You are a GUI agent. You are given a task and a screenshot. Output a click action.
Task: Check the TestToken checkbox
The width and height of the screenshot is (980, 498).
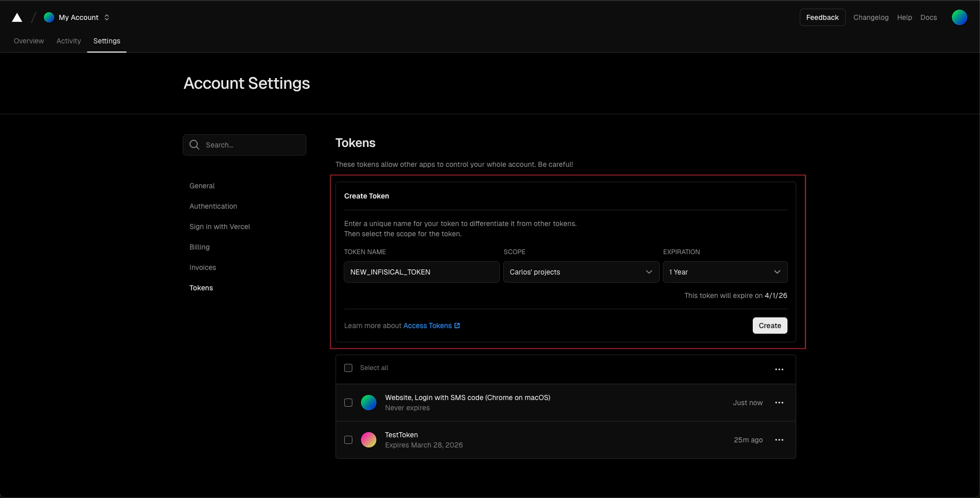click(348, 440)
